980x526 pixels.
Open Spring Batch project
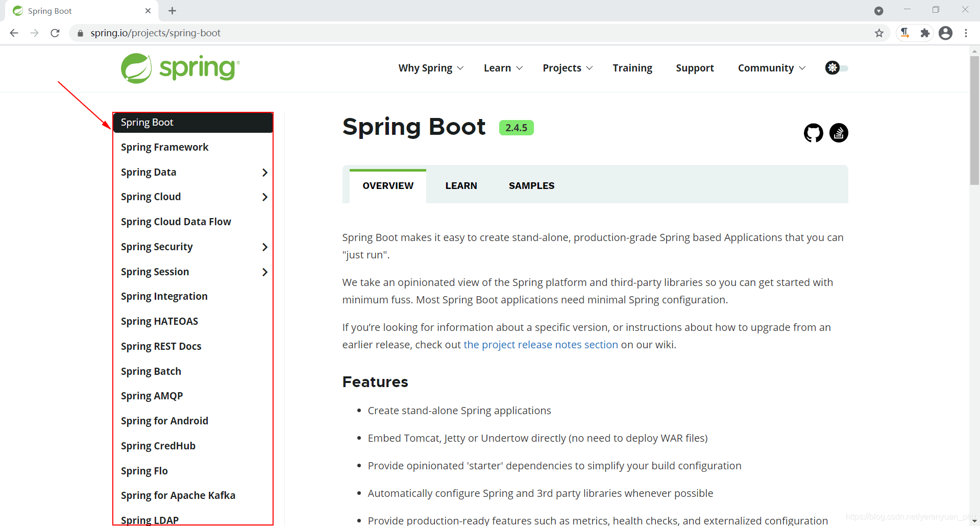tap(151, 372)
